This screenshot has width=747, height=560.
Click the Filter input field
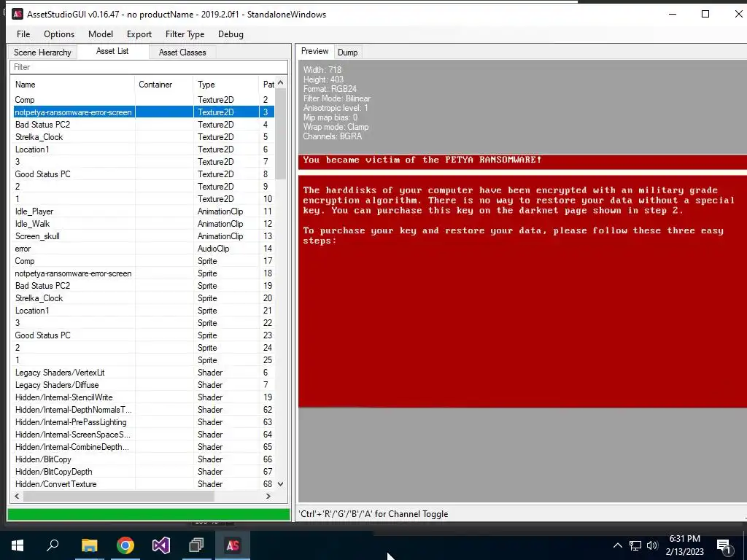149,67
